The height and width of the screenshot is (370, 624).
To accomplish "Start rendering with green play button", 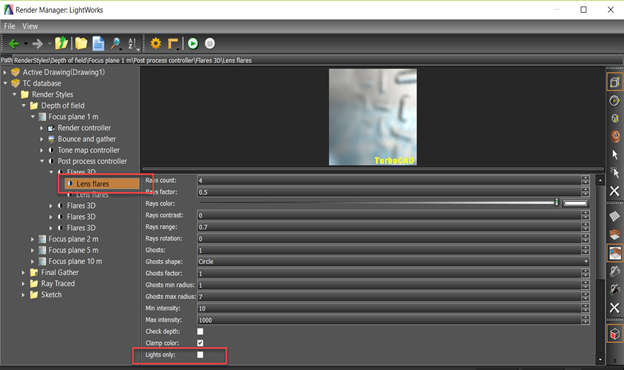I will 193,43.
